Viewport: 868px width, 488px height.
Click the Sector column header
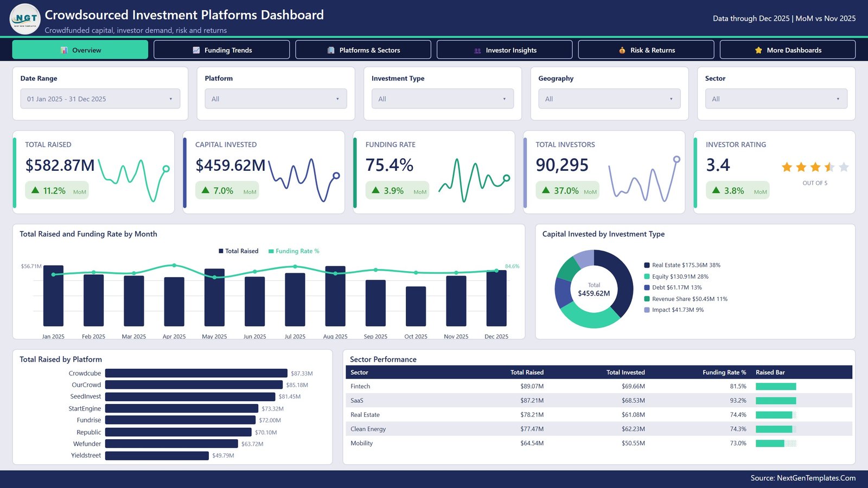[x=359, y=373]
